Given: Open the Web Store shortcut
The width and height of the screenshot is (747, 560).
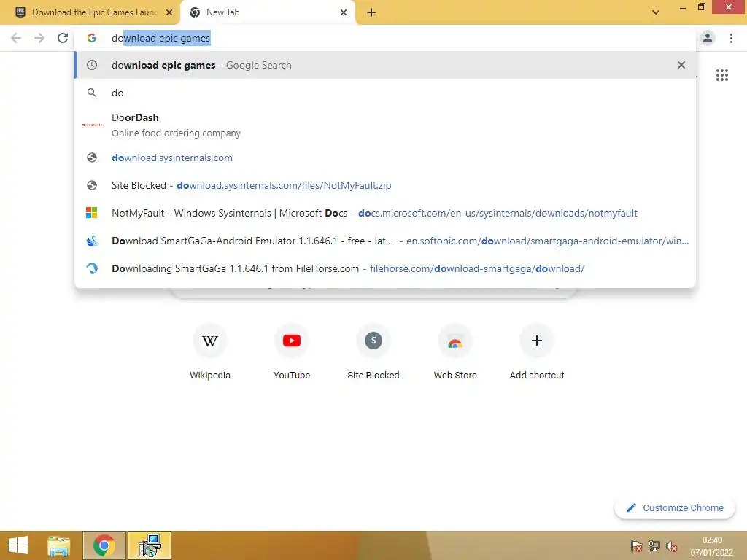Looking at the screenshot, I should [x=455, y=353].
